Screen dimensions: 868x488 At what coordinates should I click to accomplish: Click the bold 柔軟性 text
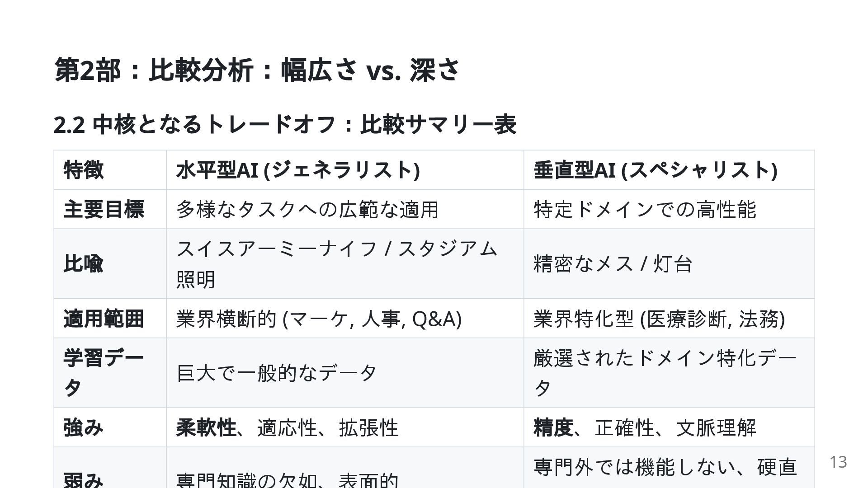206,427
